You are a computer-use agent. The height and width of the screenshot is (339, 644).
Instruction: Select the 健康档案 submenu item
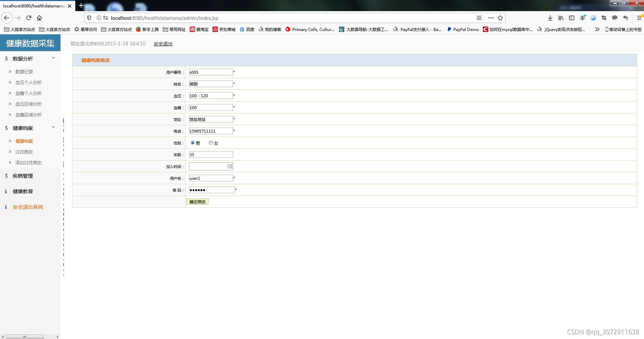24,141
